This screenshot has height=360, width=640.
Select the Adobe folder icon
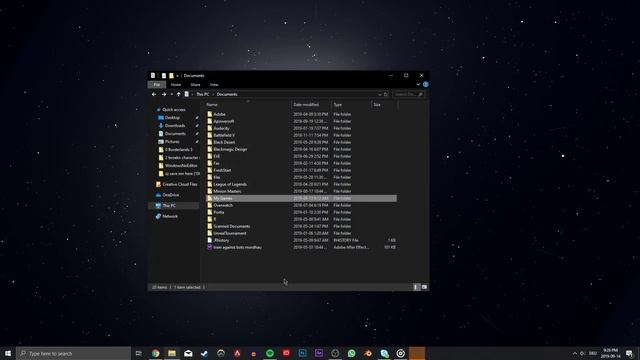click(x=209, y=114)
